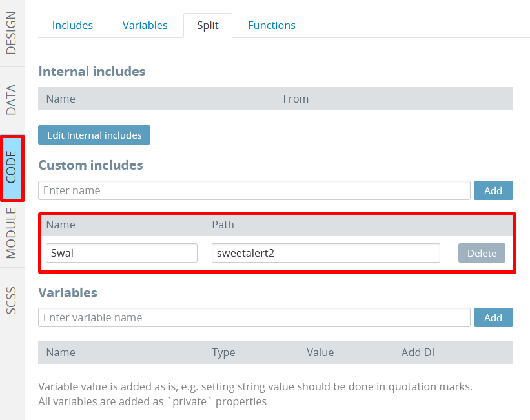The image size is (530, 420).
Task: Delete the Swal custom include
Action: point(482,253)
